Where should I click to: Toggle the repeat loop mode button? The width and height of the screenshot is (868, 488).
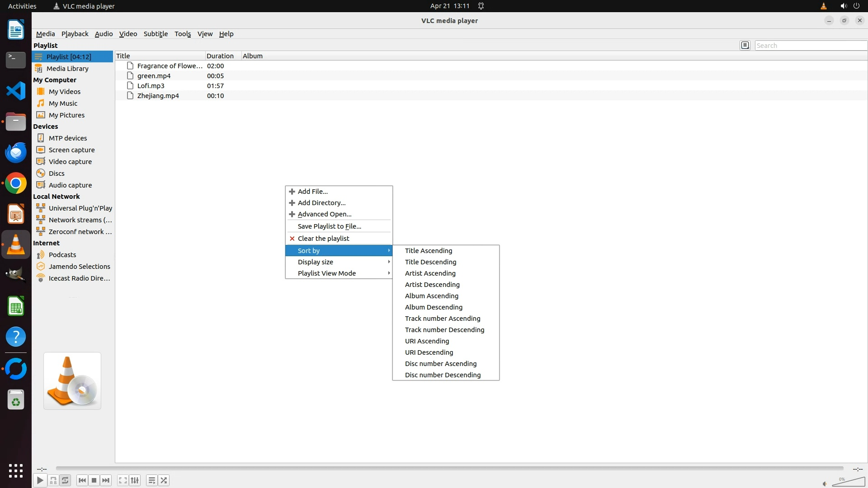(x=65, y=480)
